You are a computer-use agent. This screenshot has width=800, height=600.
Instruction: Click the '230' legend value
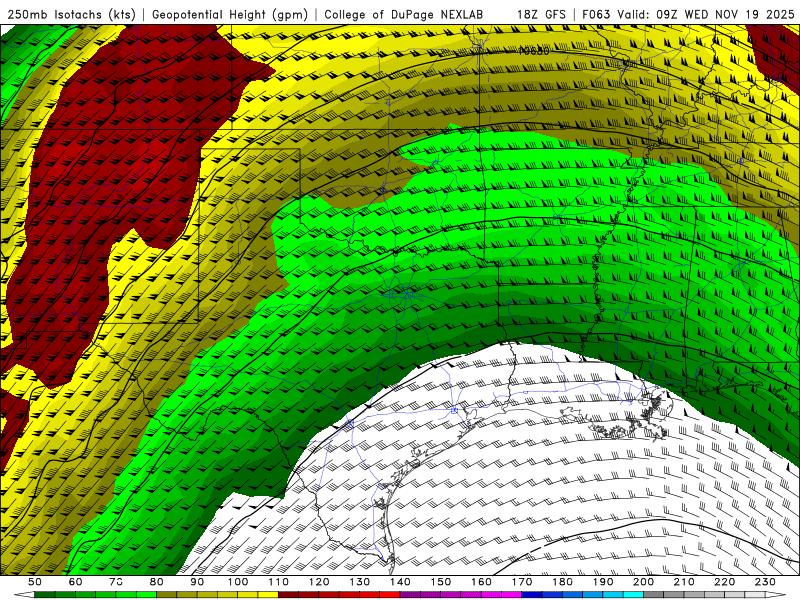765,582
